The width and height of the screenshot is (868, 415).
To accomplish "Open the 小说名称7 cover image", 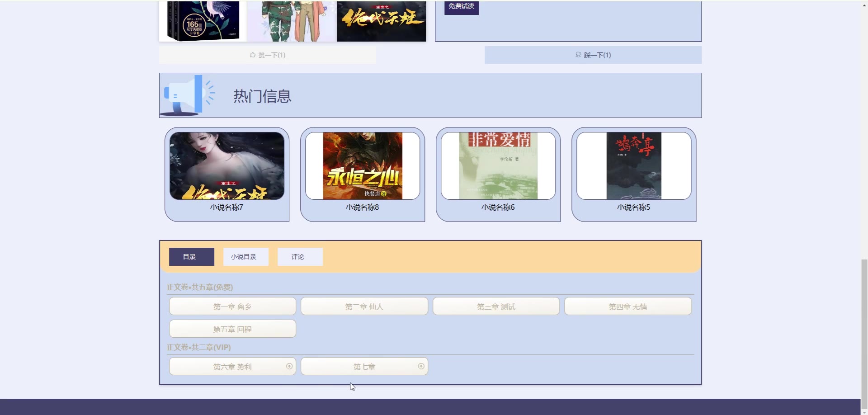I will (227, 166).
